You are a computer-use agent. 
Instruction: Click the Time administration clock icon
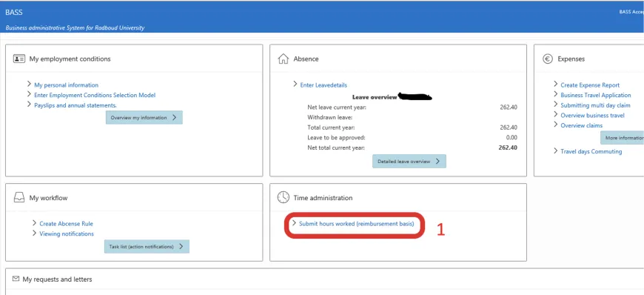click(x=284, y=197)
